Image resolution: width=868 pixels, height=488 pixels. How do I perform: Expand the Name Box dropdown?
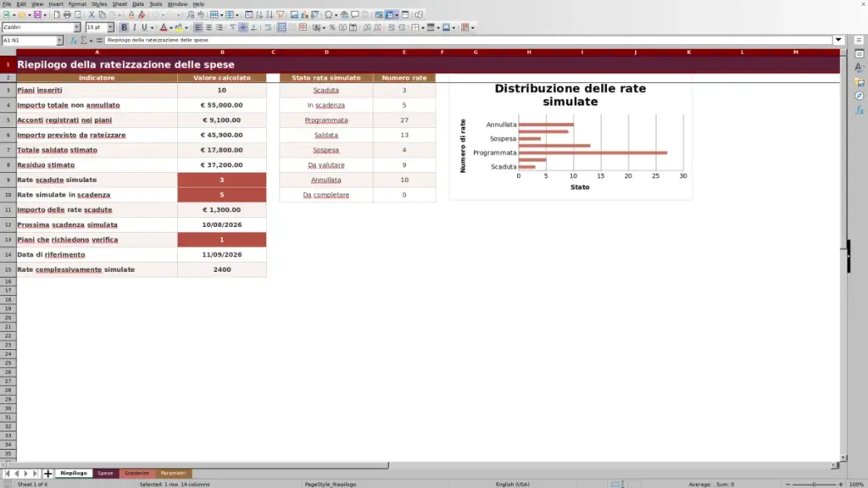(x=59, y=41)
